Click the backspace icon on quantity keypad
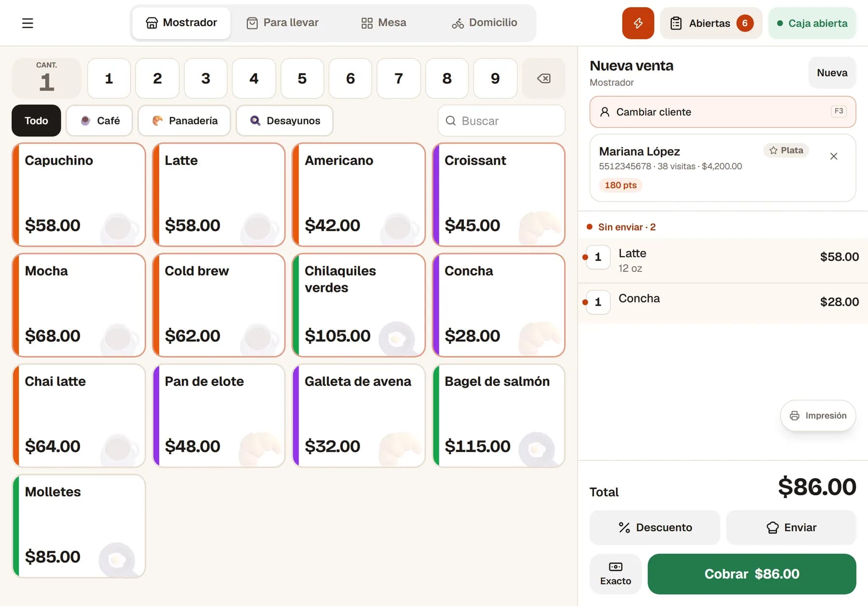The width and height of the screenshot is (868, 606). click(543, 79)
